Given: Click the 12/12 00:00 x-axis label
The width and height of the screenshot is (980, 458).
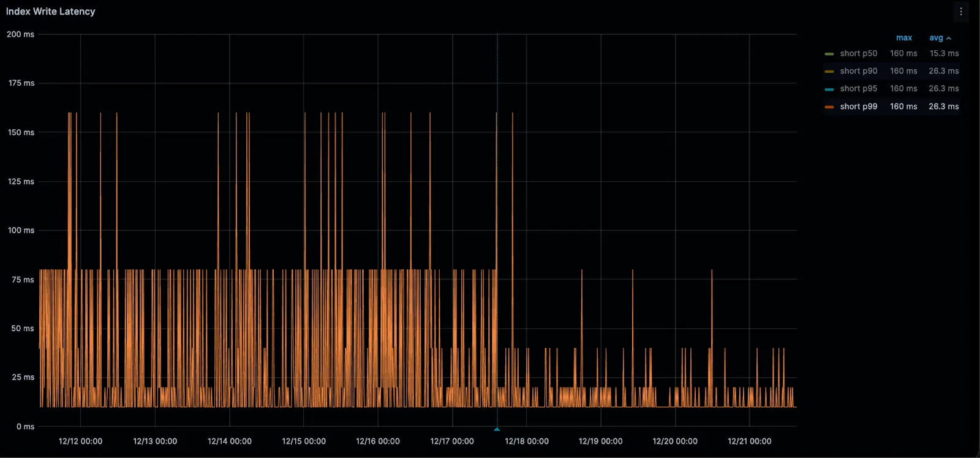Looking at the screenshot, I should click(80, 441).
